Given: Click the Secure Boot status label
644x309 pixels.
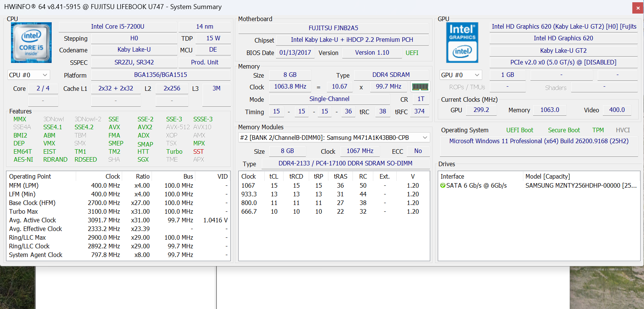Looking at the screenshot, I should coord(564,130).
